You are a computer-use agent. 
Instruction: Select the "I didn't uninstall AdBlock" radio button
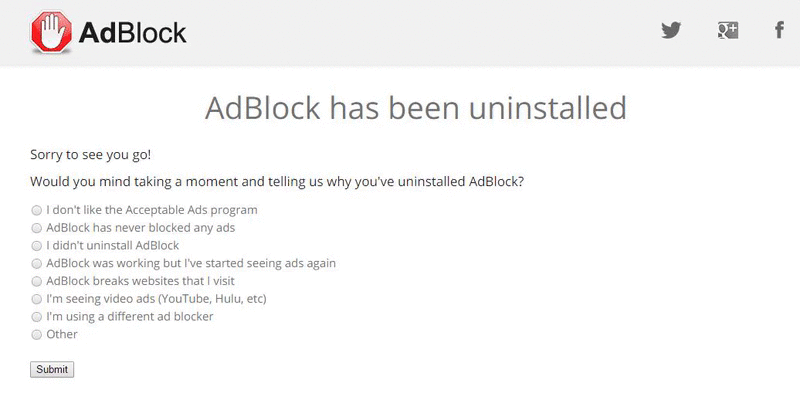(36, 246)
